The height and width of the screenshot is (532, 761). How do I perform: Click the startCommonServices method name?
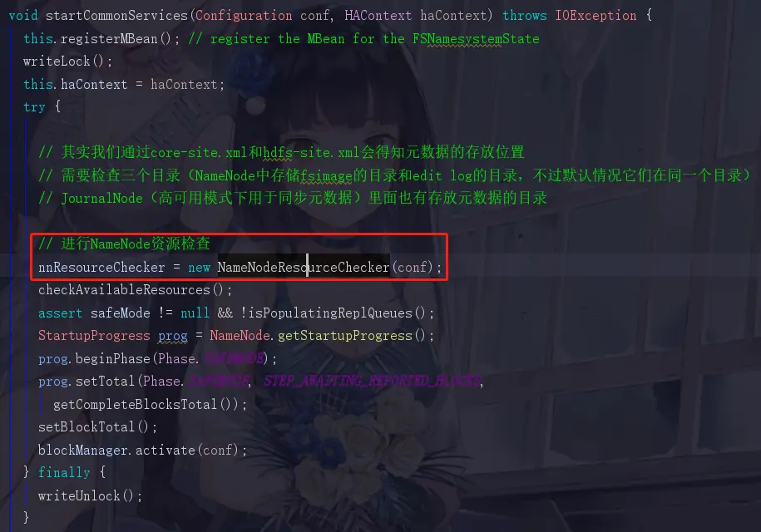point(116,16)
